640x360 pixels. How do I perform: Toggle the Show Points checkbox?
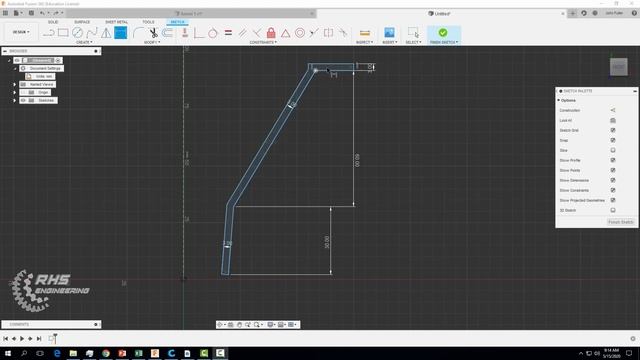pos(613,170)
